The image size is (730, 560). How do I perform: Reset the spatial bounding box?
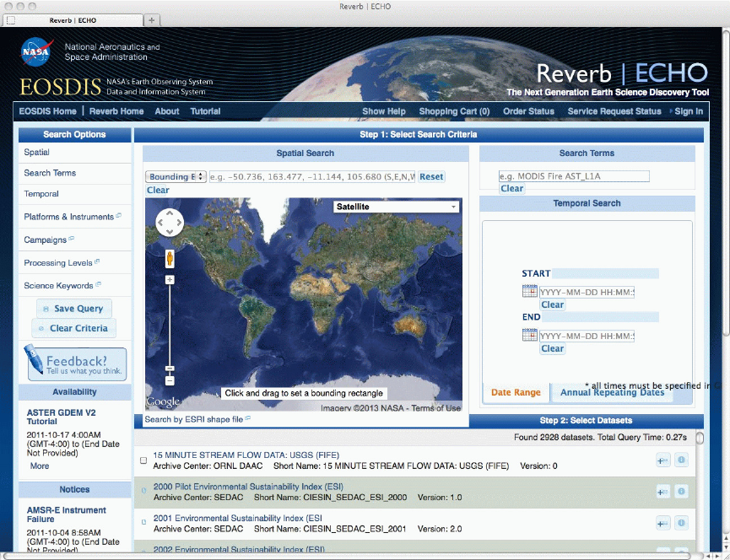tap(431, 177)
